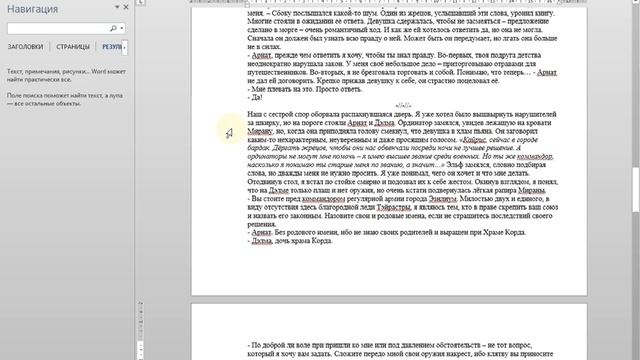
Task: Open the Navigation pane options arrow
Action: click(117, 7)
